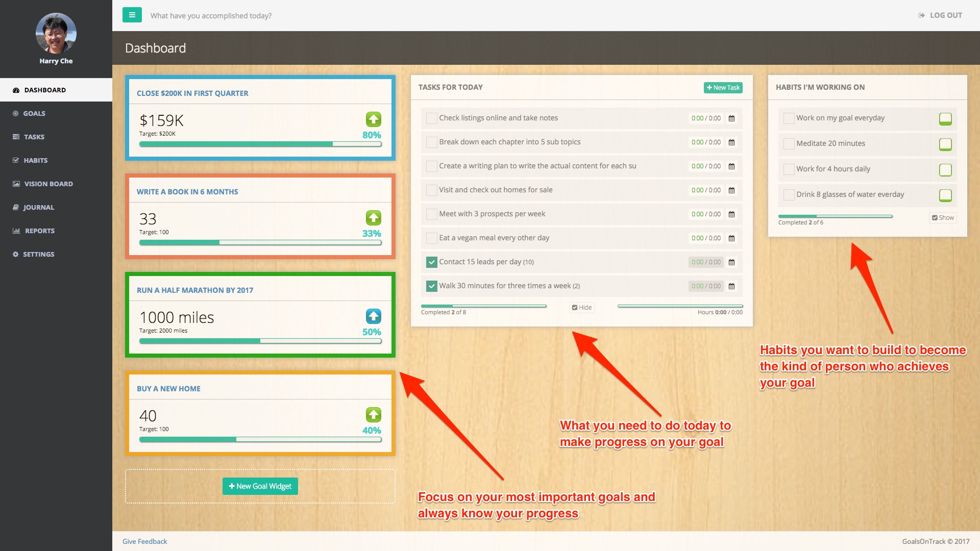Open Goals section in sidebar
This screenshot has height=551, width=980.
(x=34, y=113)
